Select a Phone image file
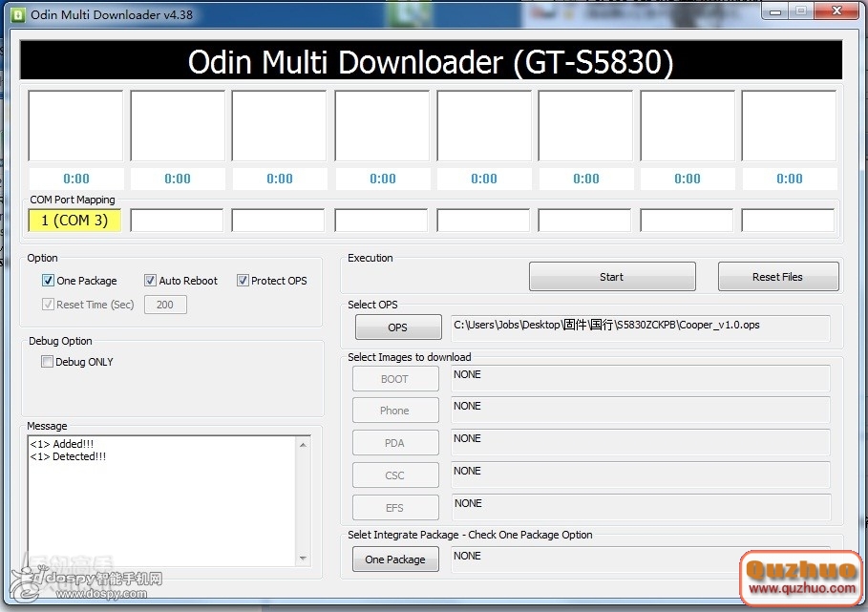The width and height of the screenshot is (868, 612). 394,410
